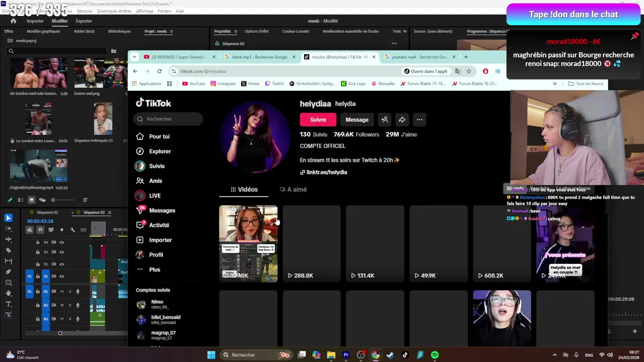Reload the TikTok page in Chrome
The image size is (644, 362).
point(159,71)
